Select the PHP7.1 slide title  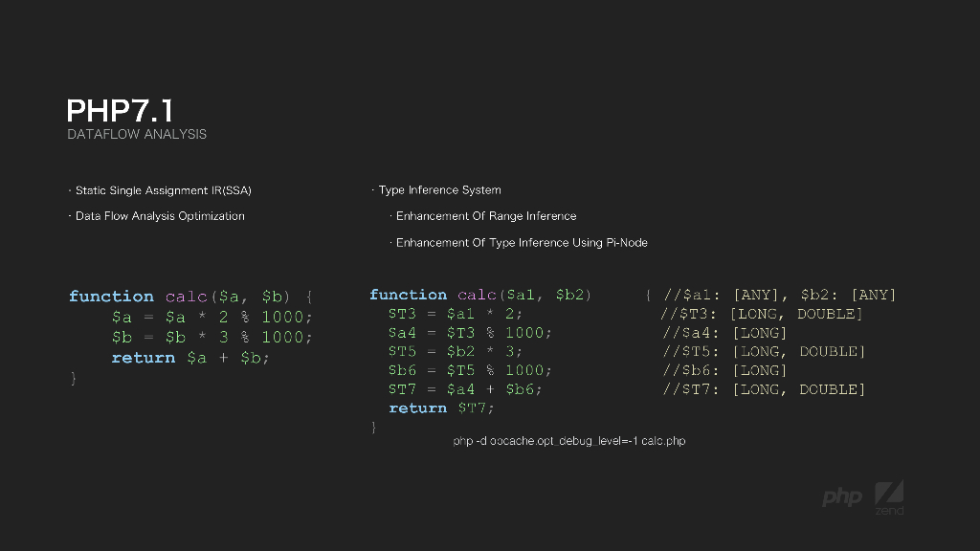click(x=120, y=111)
